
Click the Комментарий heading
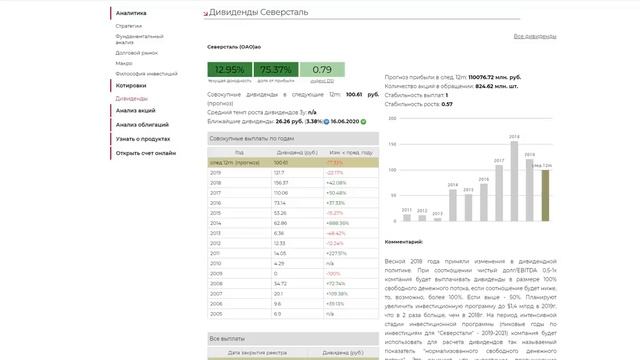(403, 242)
